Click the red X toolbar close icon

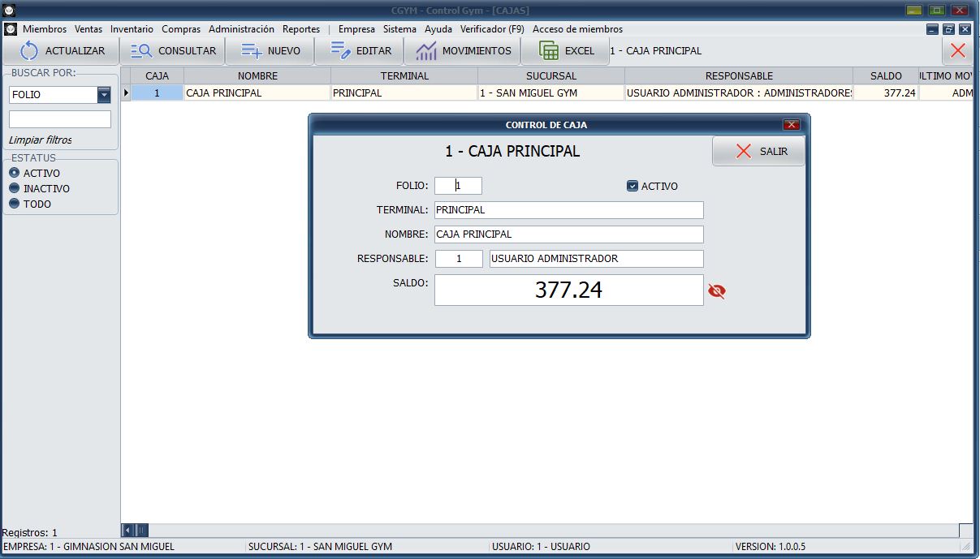pyautogui.click(x=958, y=51)
